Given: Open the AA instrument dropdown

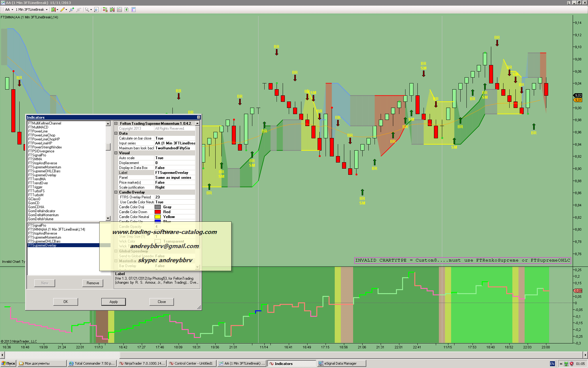Looking at the screenshot, I should point(9,10).
